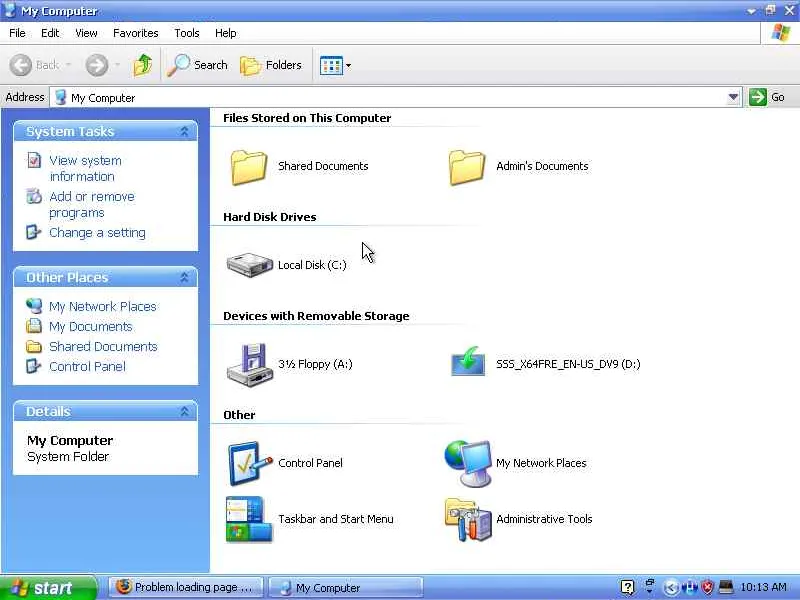Collapse the Other Places panel

184,278
